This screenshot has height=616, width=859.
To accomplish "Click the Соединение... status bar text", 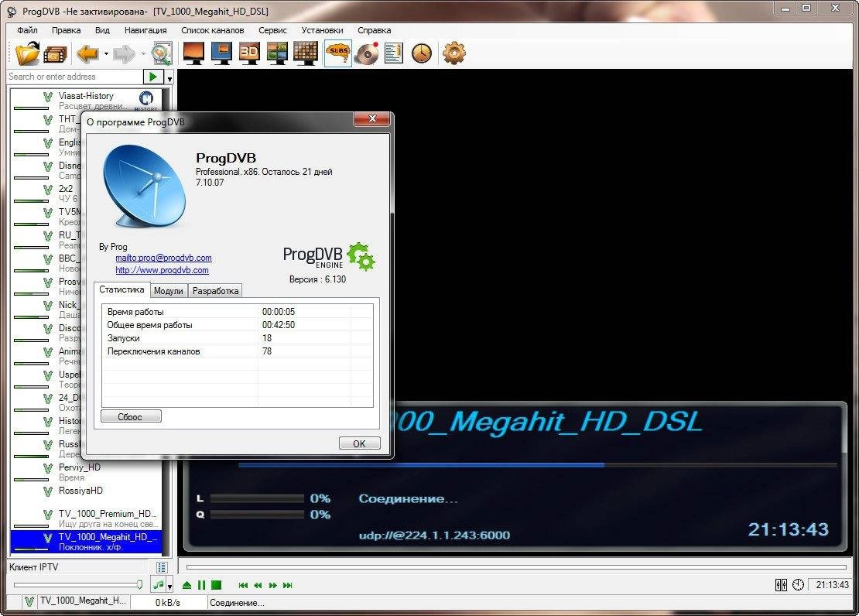I will click(x=238, y=603).
